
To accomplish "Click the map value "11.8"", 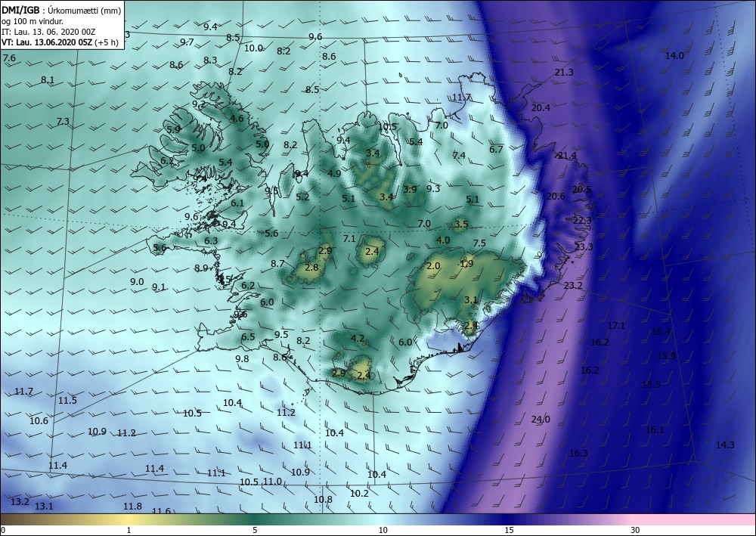I will pyautogui.click(x=132, y=506).
